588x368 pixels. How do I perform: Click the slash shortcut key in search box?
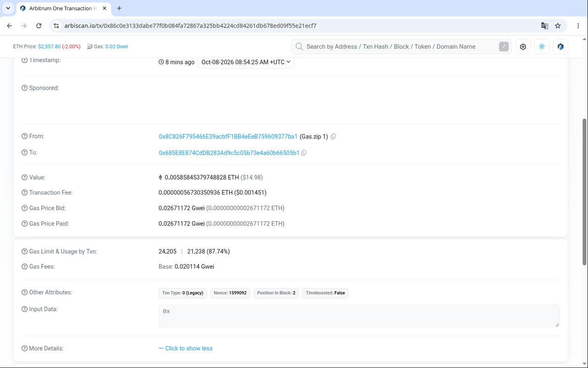tap(504, 46)
